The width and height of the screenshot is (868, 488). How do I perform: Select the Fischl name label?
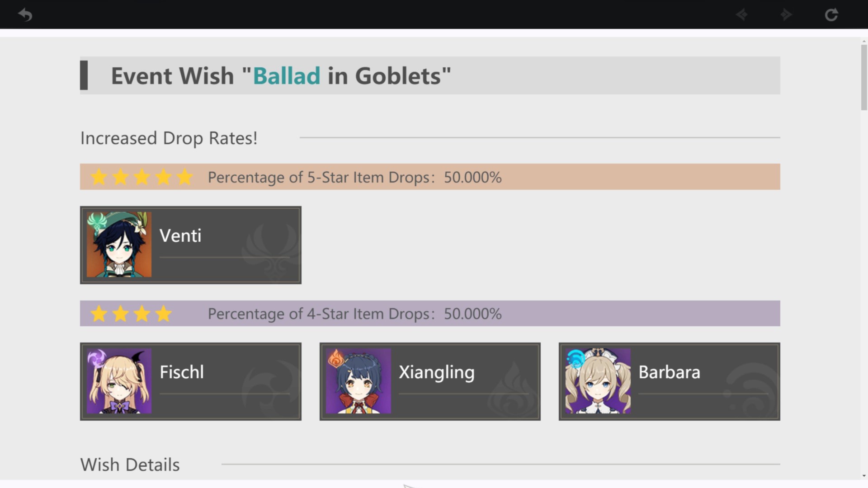click(182, 372)
